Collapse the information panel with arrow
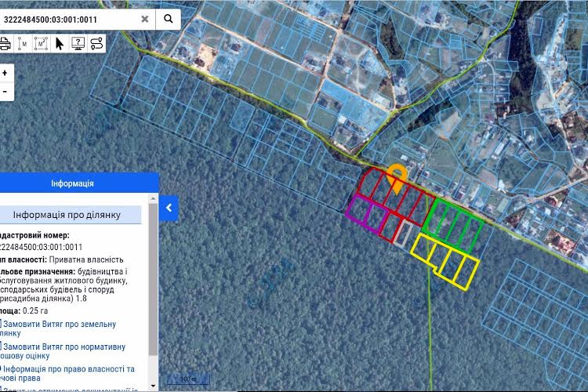This screenshot has height=392, width=588. (169, 208)
